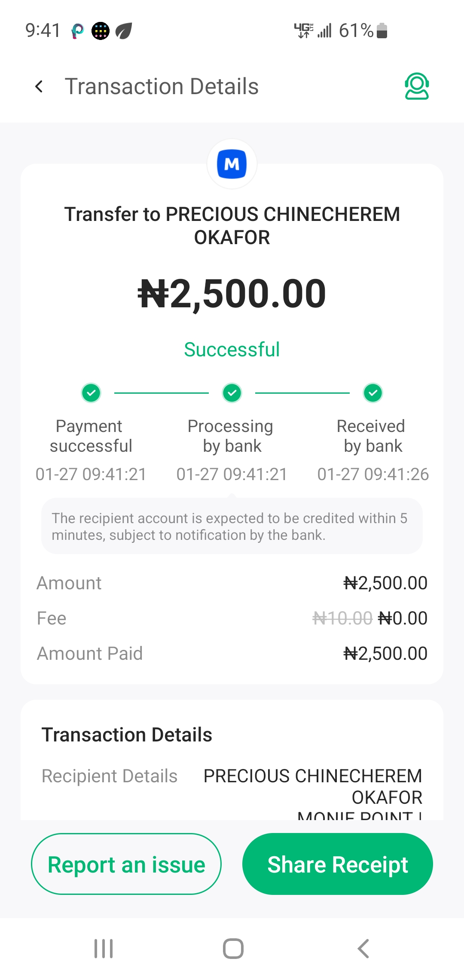The image size is (464, 980).
Task: Tap the Processing by bank checkmark
Action: tap(232, 393)
